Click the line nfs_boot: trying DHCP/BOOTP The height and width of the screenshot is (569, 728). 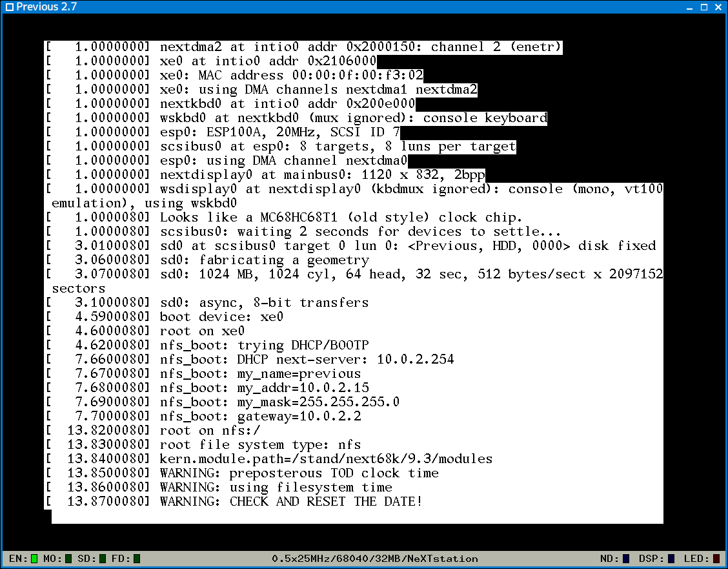tap(207, 346)
